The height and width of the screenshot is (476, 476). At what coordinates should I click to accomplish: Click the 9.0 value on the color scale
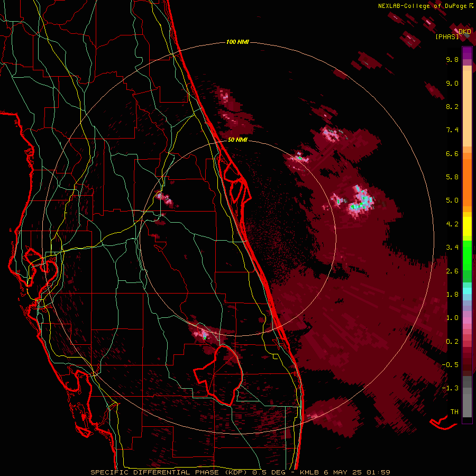pos(452,83)
